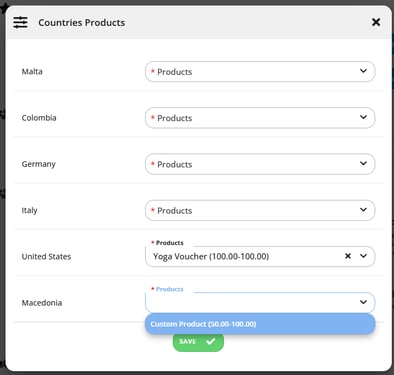Save the country products

pyautogui.click(x=198, y=342)
